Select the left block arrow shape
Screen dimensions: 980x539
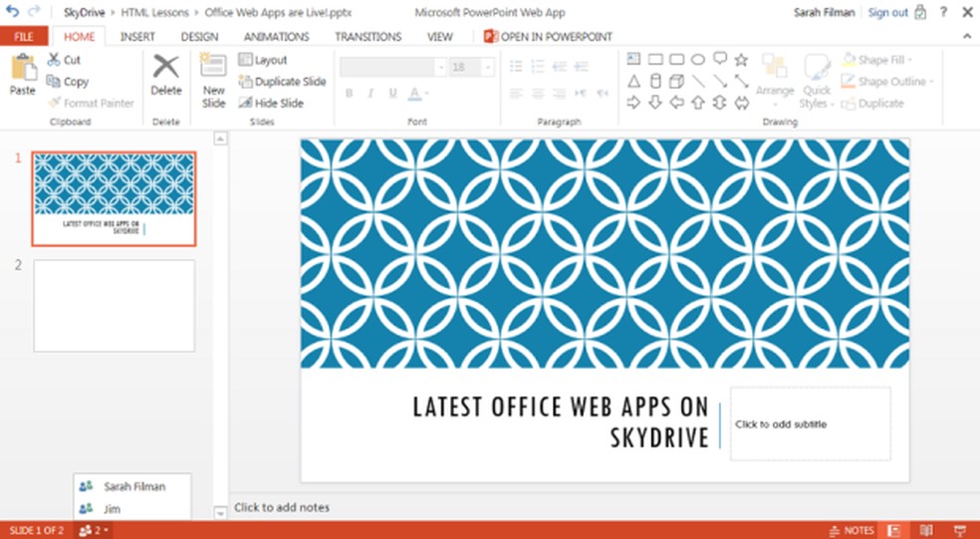coord(676,103)
